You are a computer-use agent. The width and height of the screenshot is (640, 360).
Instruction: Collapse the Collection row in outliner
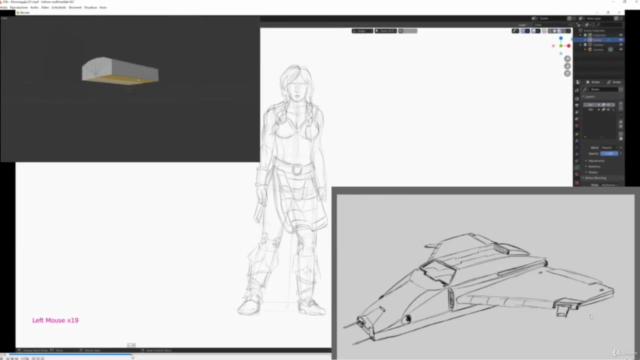coord(581,36)
